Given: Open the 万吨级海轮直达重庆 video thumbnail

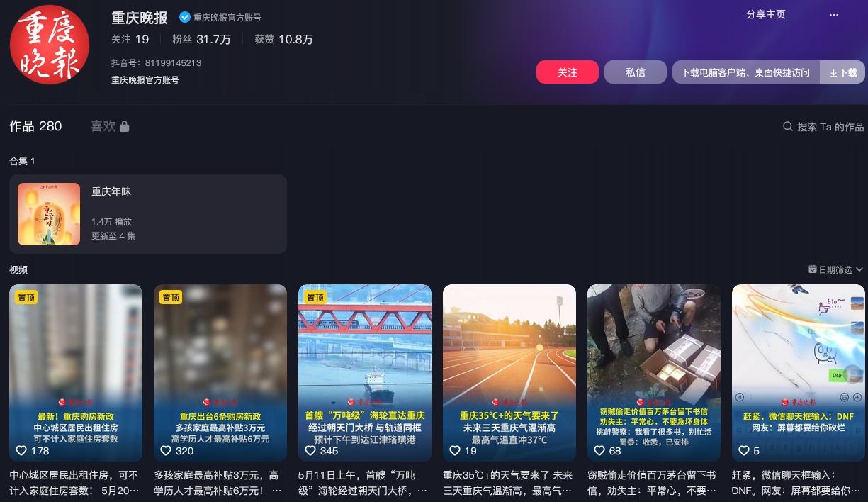Looking at the screenshot, I should (x=365, y=373).
